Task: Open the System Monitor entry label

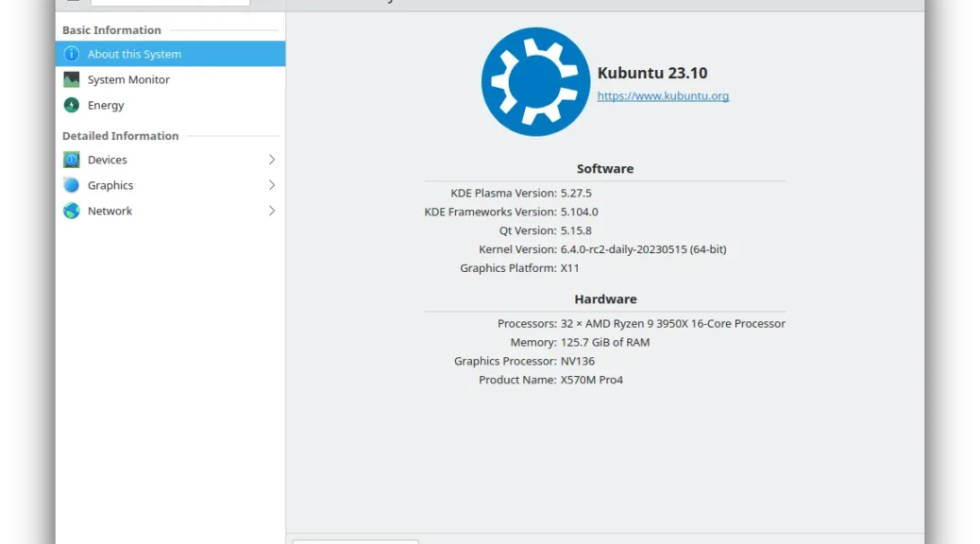Action: tap(128, 79)
